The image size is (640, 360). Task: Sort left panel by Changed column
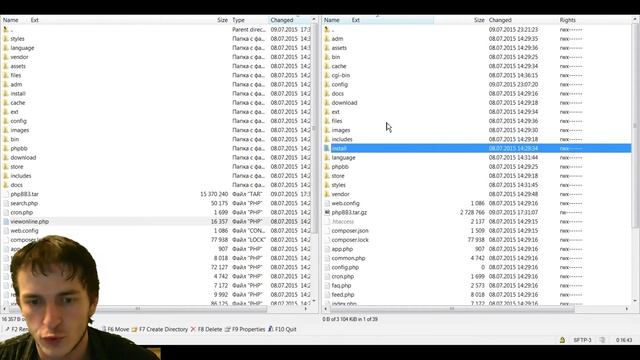click(282, 20)
